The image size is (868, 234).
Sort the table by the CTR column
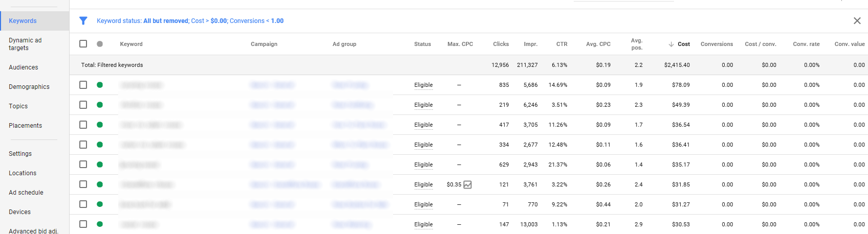pos(561,44)
